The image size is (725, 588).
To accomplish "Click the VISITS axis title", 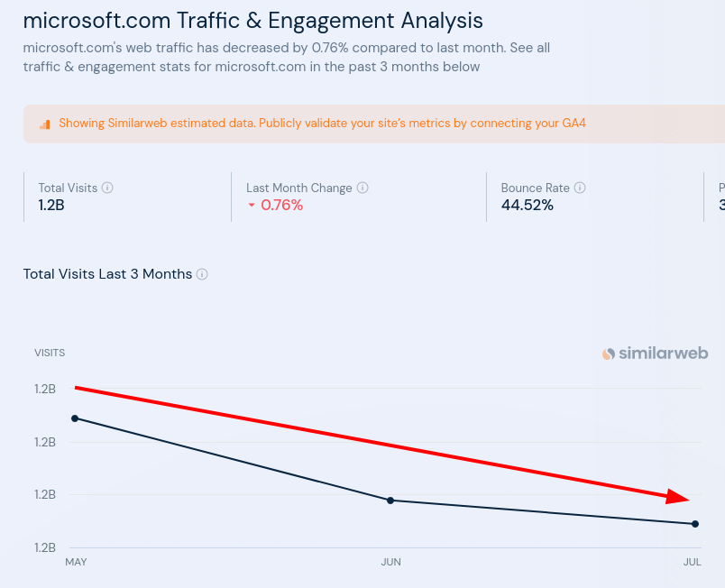I will pos(50,353).
